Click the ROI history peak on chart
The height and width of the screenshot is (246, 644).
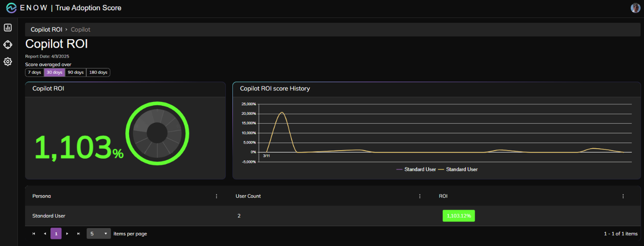click(x=282, y=112)
